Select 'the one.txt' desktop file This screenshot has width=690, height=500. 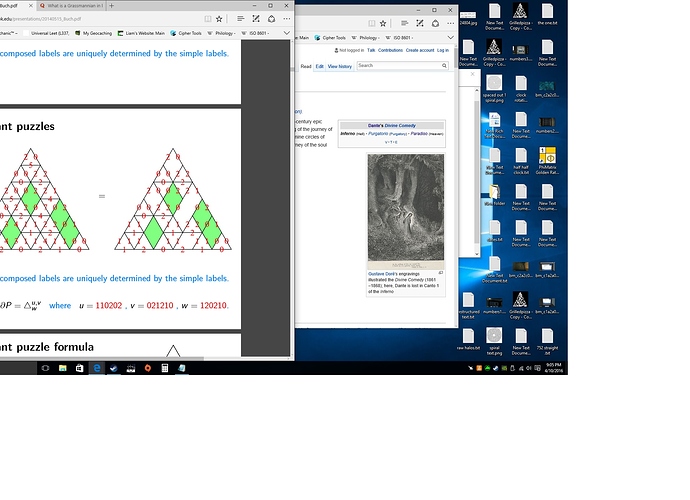pos(547,14)
